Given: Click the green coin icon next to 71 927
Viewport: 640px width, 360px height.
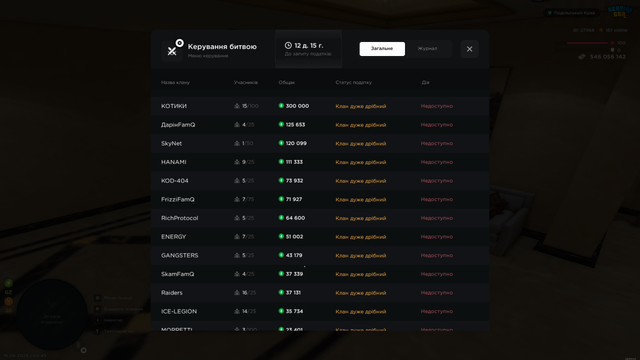Looking at the screenshot, I should click(x=281, y=199).
